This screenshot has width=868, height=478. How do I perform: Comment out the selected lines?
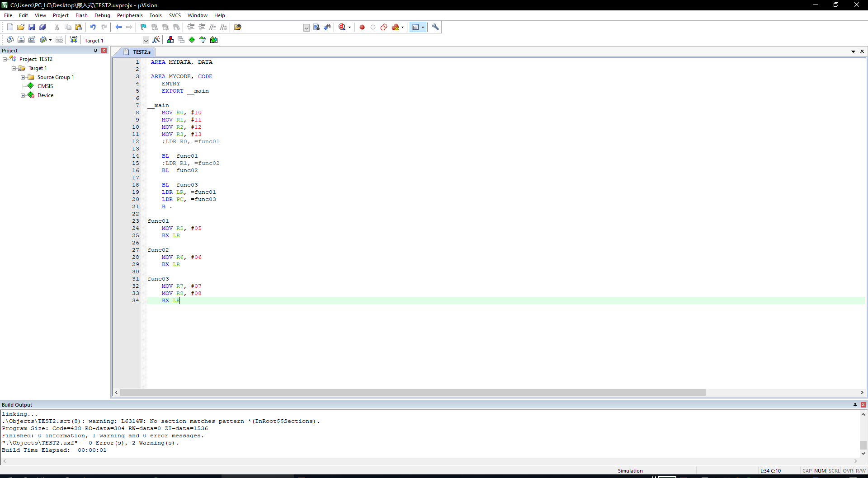(x=212, y=27)
